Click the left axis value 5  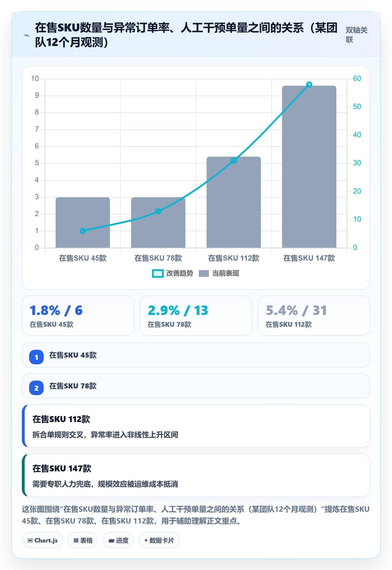pyautogui.click(x=37, y=163)
